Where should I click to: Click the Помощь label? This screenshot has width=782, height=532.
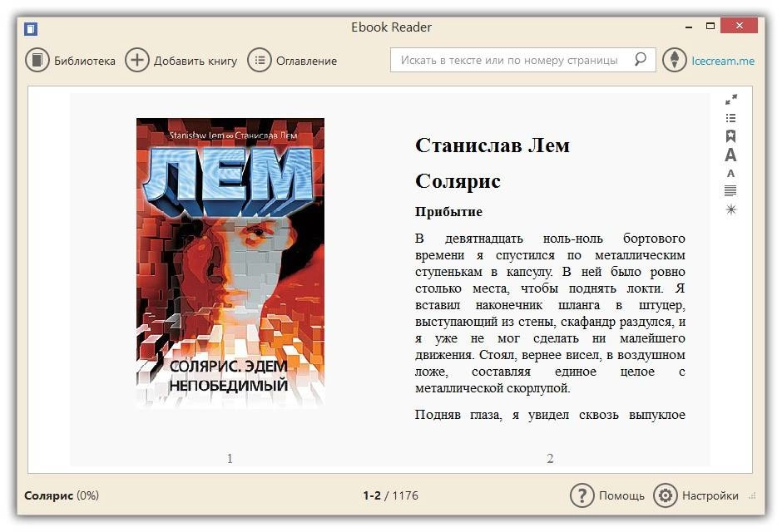(621, 495)
